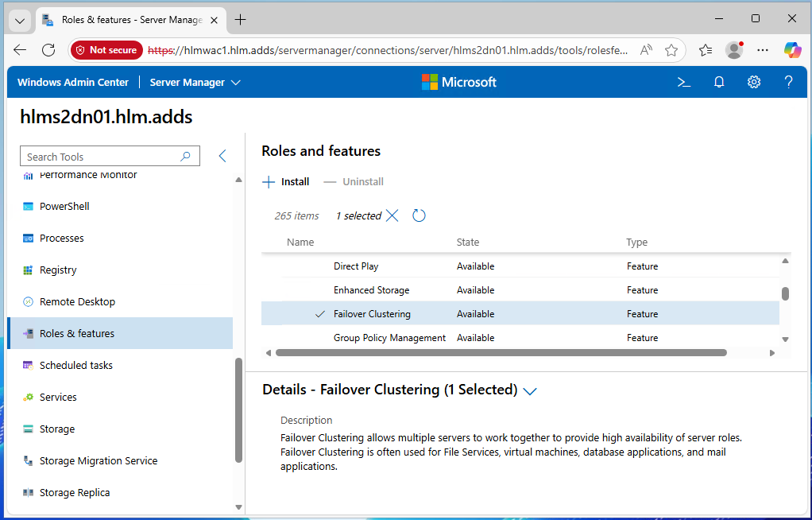Viewport: 812px width, 520px height.
Task: Expand the Server Manager dropdown
Action: pyautogui.click(x=195, y=82)
